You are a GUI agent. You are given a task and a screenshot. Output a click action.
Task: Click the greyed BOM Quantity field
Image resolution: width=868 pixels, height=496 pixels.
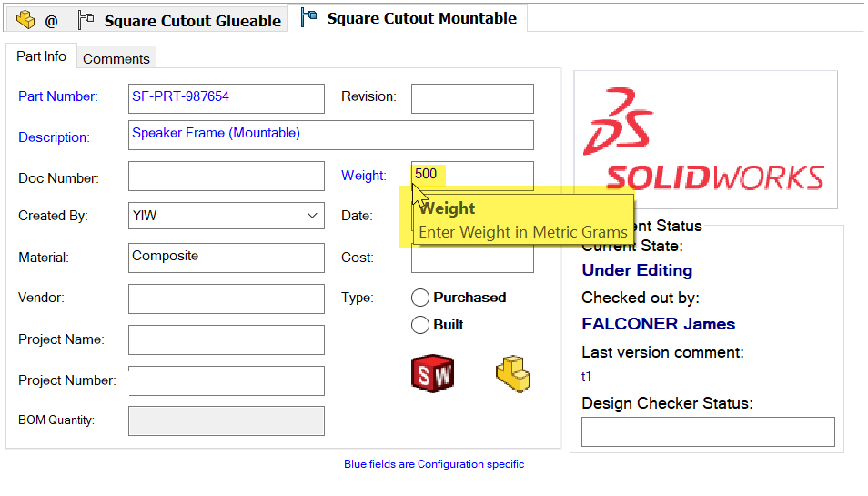227,420
